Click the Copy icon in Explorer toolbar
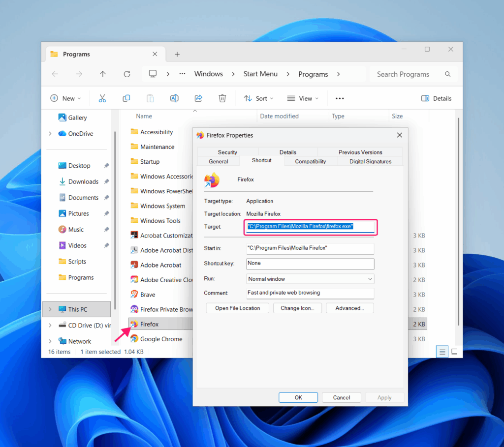Viewport: 504px width, 447px height. [126, 98]
